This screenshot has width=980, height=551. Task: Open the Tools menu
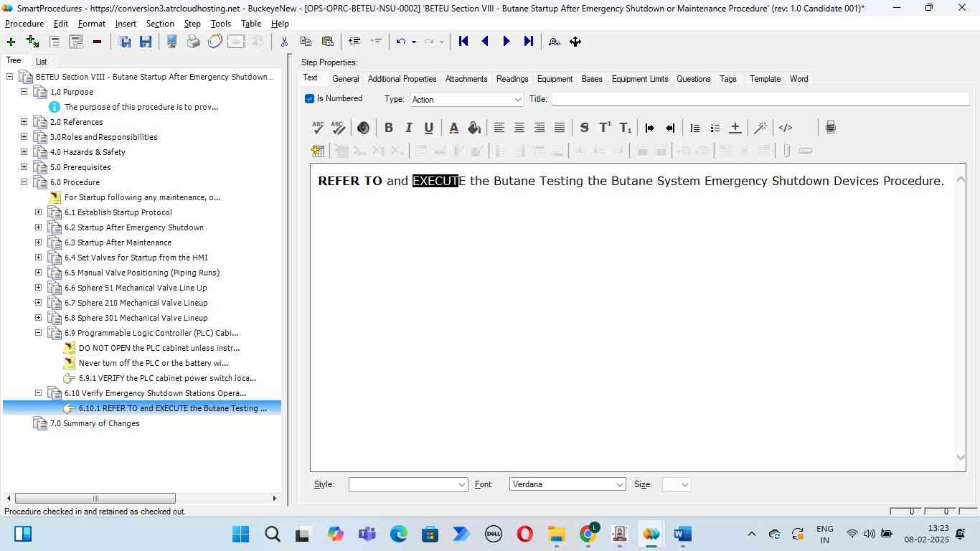coord(220,24)
